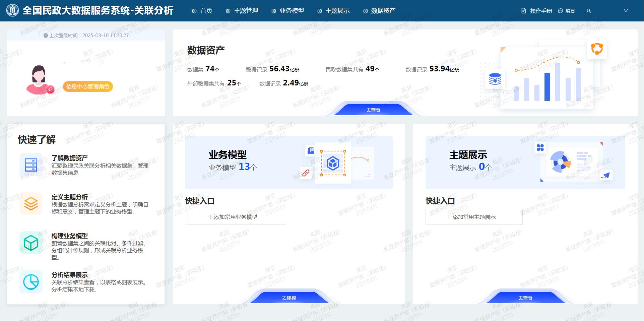
Task: Click 去查看 under the 数据资产 panel
Action: pos(373,110)
